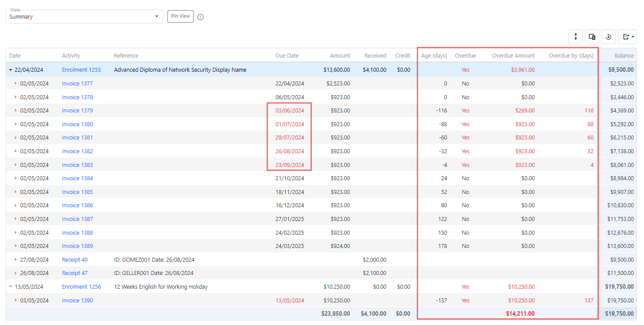Sort by the Overdue Amount column header

[x=513, y=56]
